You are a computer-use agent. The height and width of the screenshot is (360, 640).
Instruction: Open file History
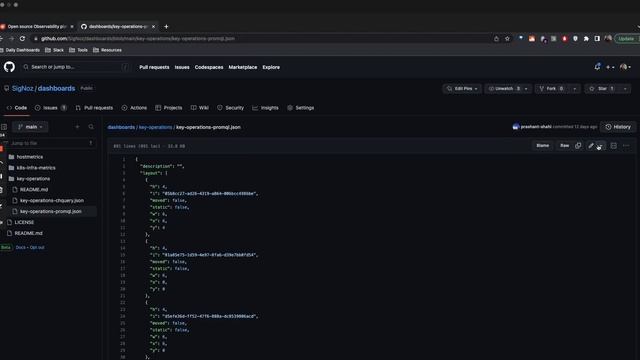point(618,127)
